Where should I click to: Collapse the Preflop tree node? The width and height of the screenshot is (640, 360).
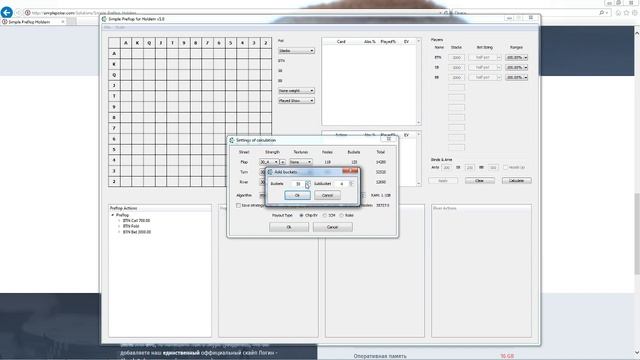click(x=113, y=215)
